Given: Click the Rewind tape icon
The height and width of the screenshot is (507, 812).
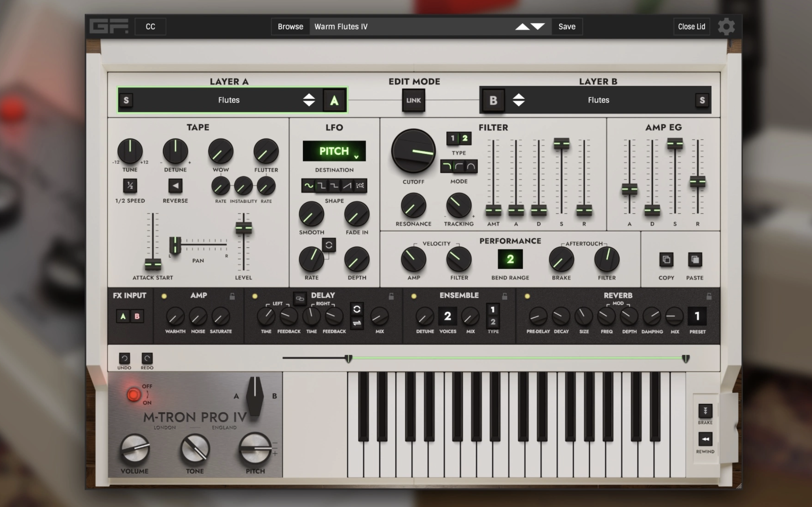Looking at the screenshot, I should tap(705, 439).
